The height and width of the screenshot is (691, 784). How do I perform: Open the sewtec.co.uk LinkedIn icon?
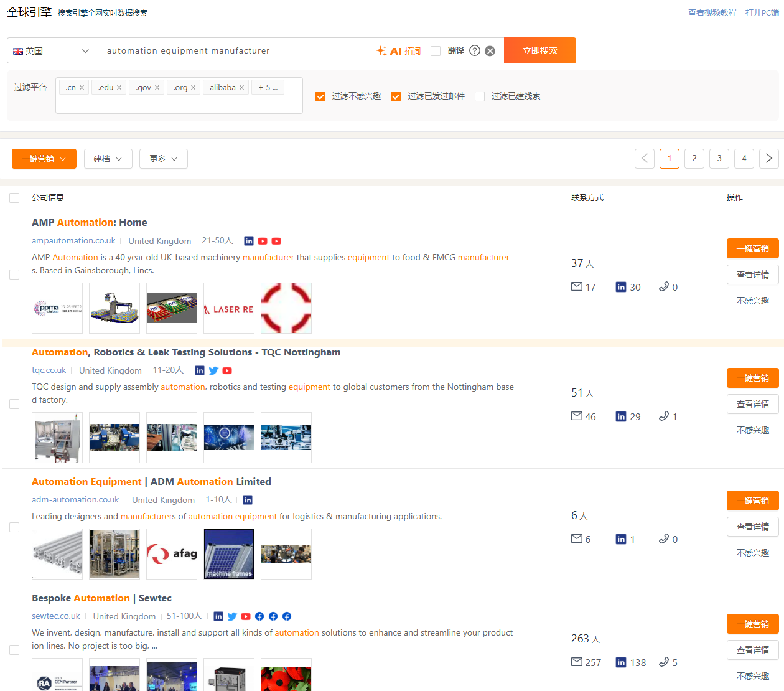(218, 616)
